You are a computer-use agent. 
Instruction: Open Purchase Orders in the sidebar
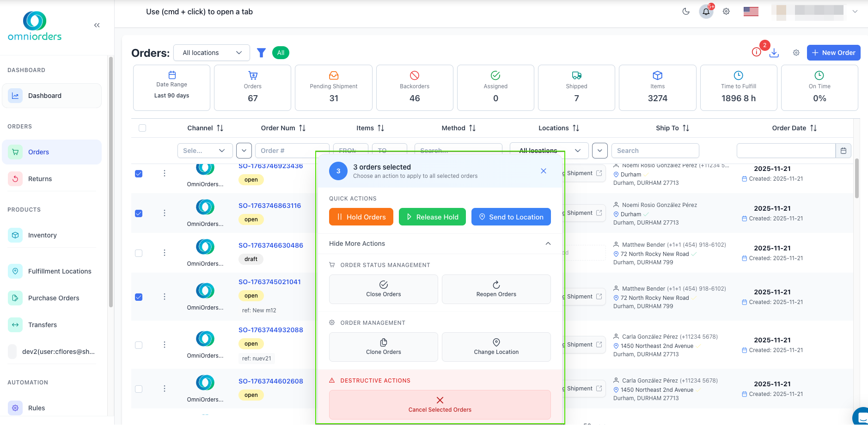53,298
